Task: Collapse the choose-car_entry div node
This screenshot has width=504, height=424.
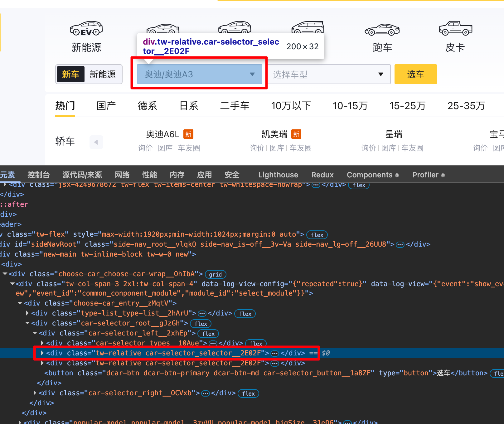Action: 20,303
